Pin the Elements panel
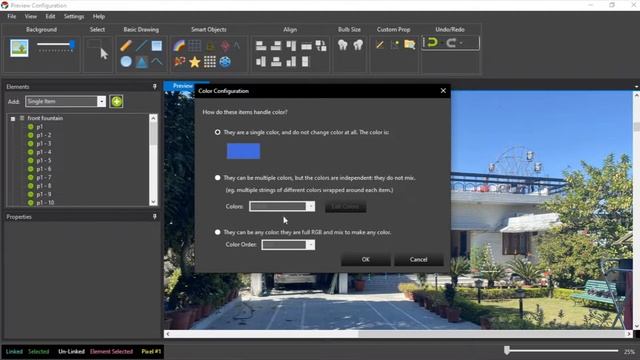This screenshot has height=360, width=640. click(154, 87)
